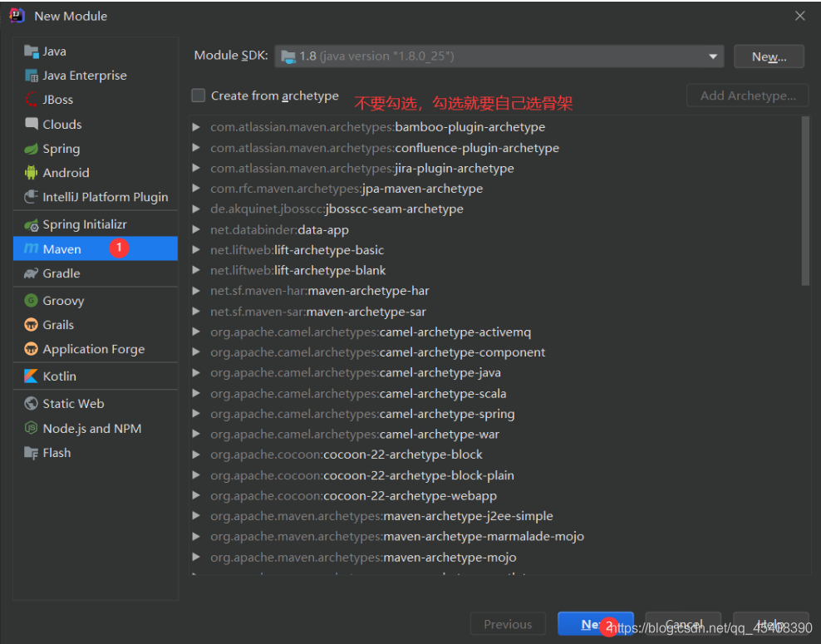The width and height of the screenshot is (821, 644).
Task: Click the Java Enterprise icon
Action: [32, 76]
